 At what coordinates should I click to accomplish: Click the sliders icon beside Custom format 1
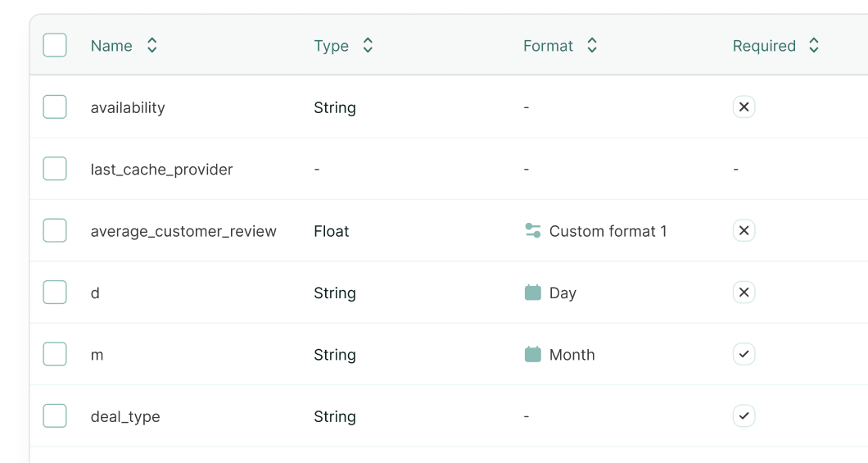pyautogui.click(x=532, y=231)
